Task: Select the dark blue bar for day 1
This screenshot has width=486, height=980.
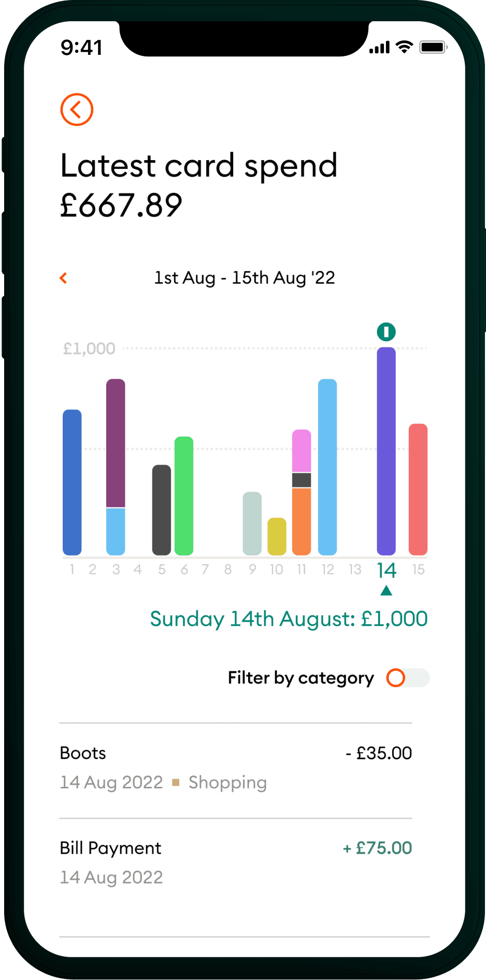Action: click(x=72, y=482)
